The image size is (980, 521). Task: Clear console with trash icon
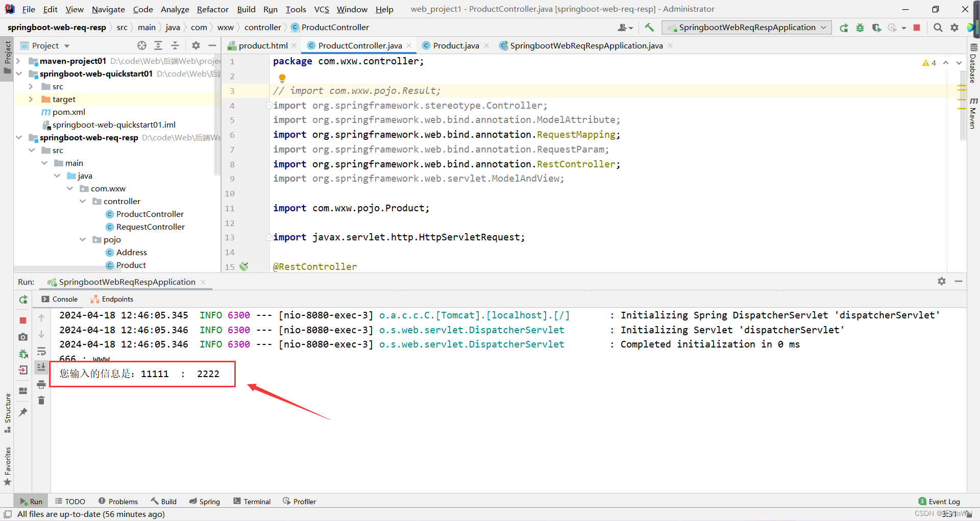pos(41,401)
